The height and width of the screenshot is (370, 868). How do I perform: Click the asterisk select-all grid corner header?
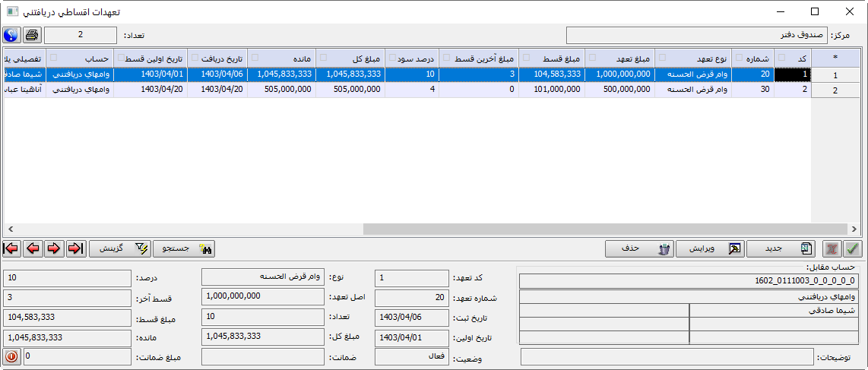pos(836,58)
